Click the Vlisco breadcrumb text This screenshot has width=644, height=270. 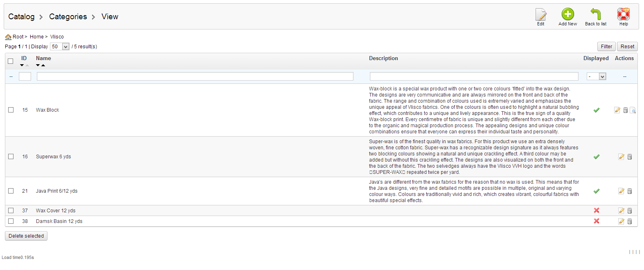tap(57, 37)
